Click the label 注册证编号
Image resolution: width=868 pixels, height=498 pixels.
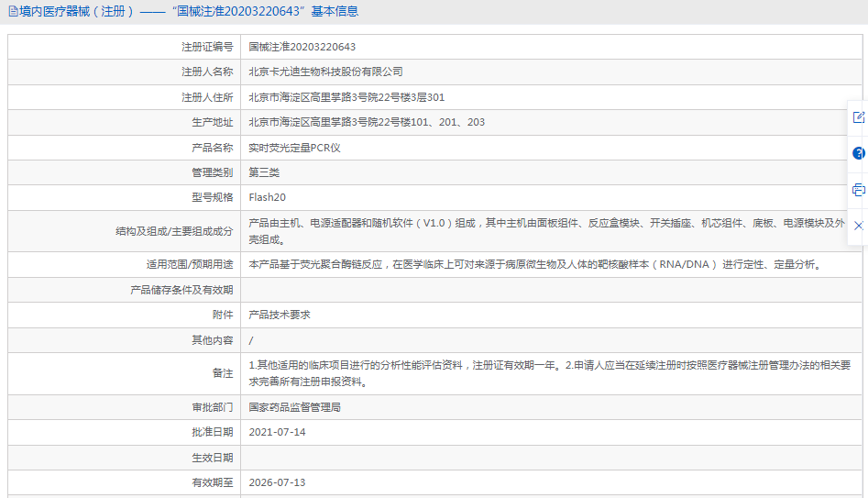(207, 47)
